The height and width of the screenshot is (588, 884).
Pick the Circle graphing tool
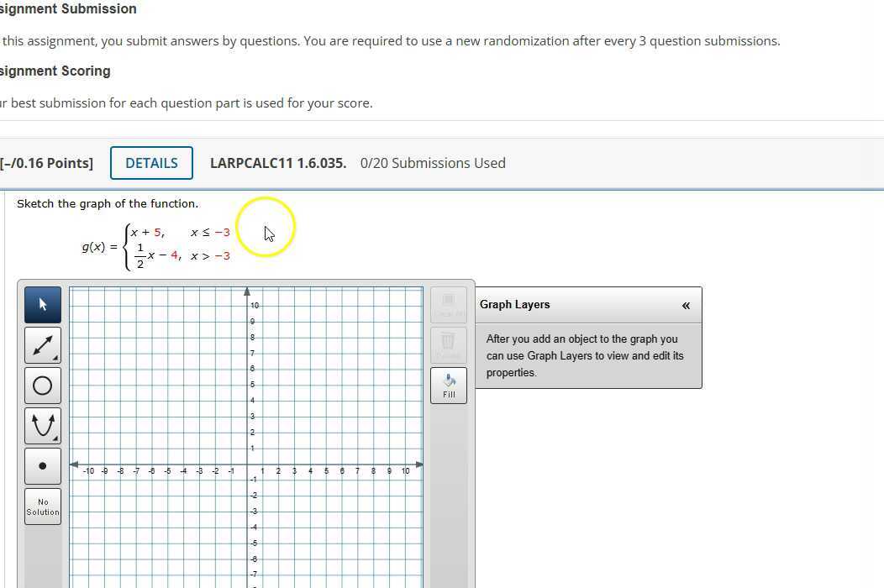(x=42, y=385)
